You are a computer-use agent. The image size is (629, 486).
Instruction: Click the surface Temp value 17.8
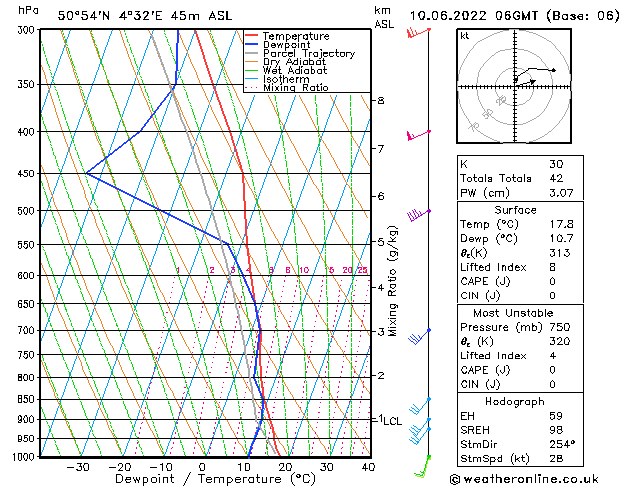pos(561,224)
